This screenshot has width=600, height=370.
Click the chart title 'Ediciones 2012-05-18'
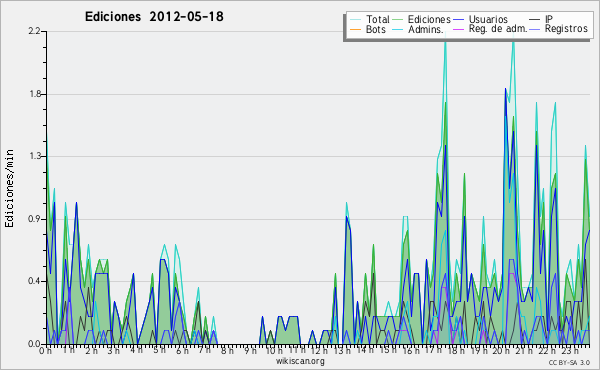154,17
